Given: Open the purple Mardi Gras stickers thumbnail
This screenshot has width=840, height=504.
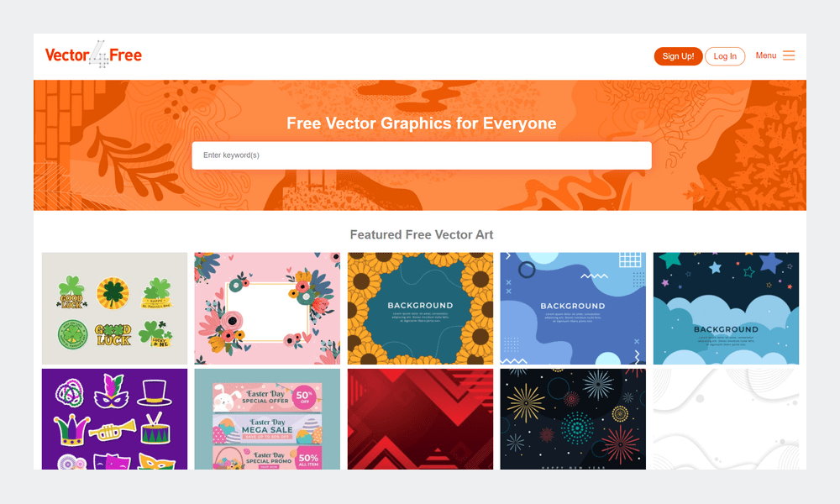Looking at the screenshot, I should pyautogui.click(x=114, y=419).
